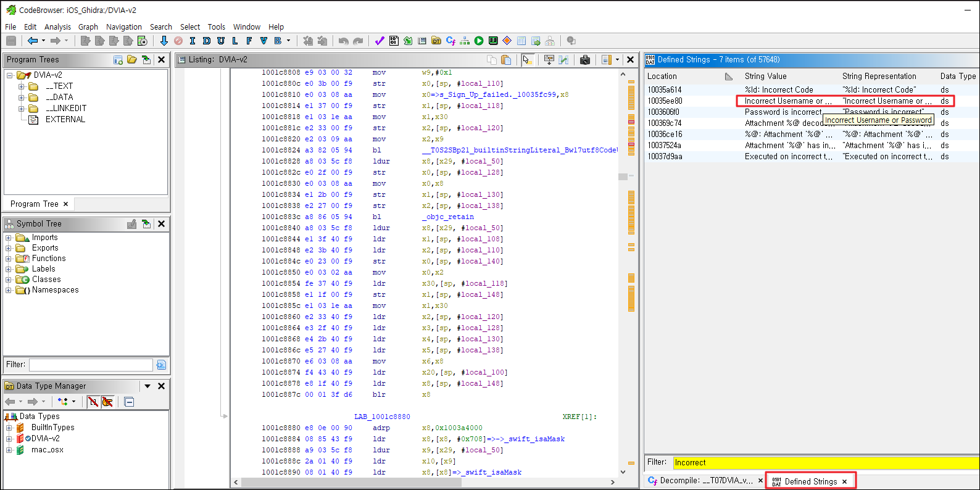Click the Listing horizontal scrollbar
Viewport: 980px width, 490px height.
[423, 483]
